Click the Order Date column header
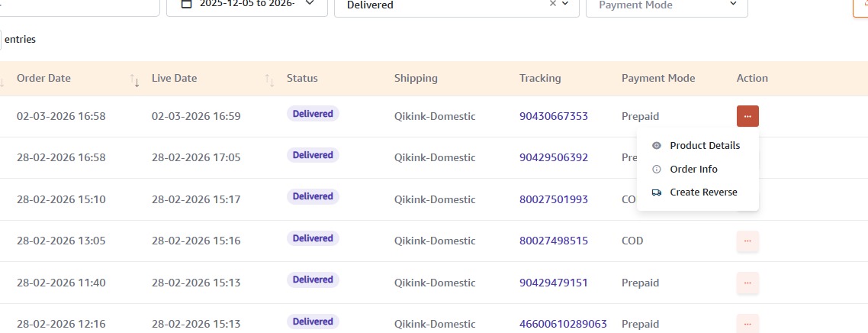Viewport: 868px width, 333px height. [43, 78]
